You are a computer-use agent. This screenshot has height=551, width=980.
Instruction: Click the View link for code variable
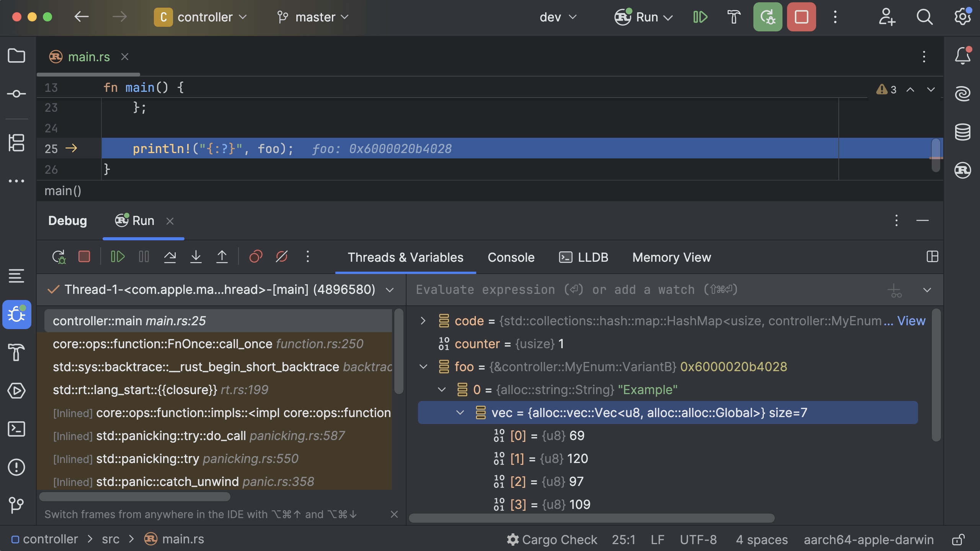tap(911, 321)
